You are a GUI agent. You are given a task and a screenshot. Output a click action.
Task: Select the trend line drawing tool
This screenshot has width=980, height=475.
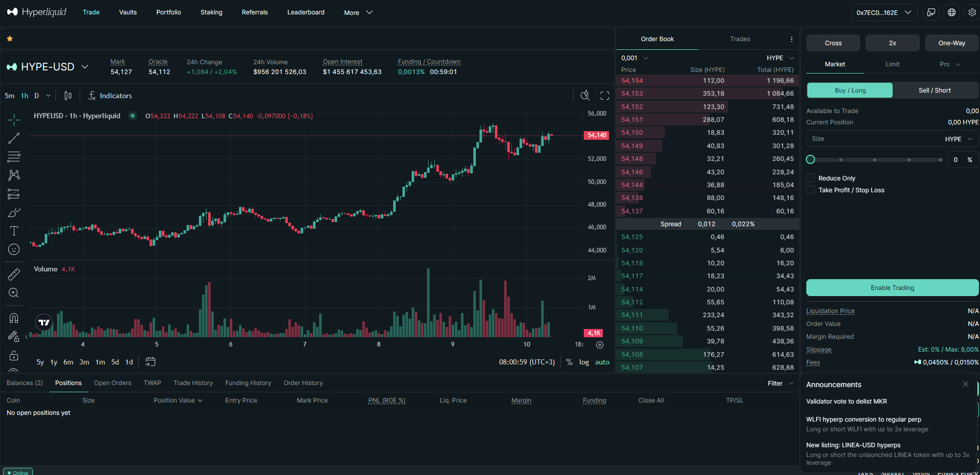[14, 138]
